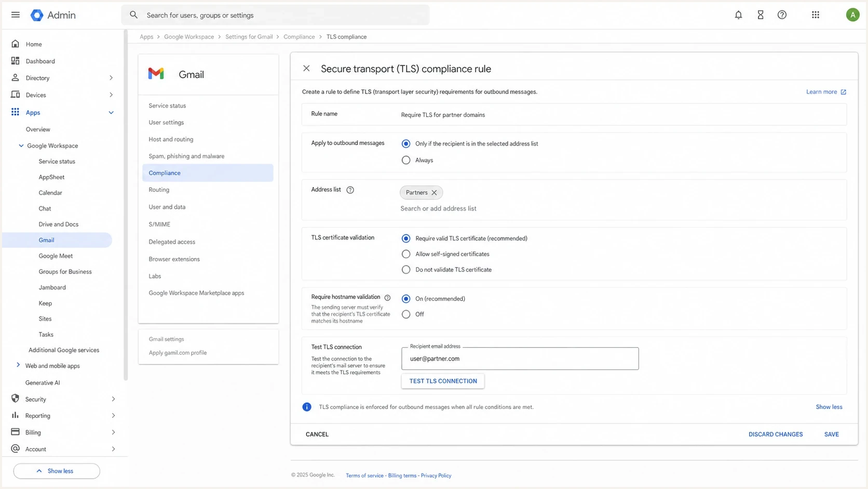Click the Home icon in sidebar
Image resolution: width=868 pixels, height=489 pixels.
pyautogui.click(x=16, y=44)
